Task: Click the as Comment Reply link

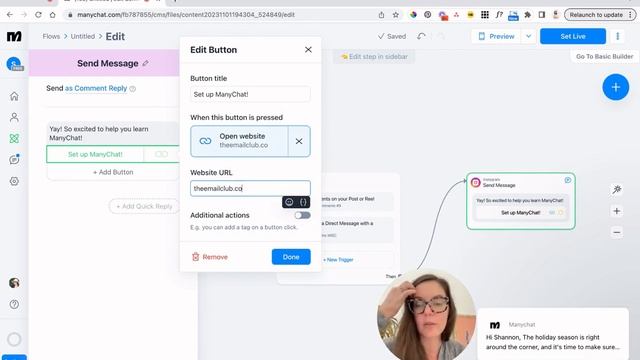Action: [x=96, y=88]
